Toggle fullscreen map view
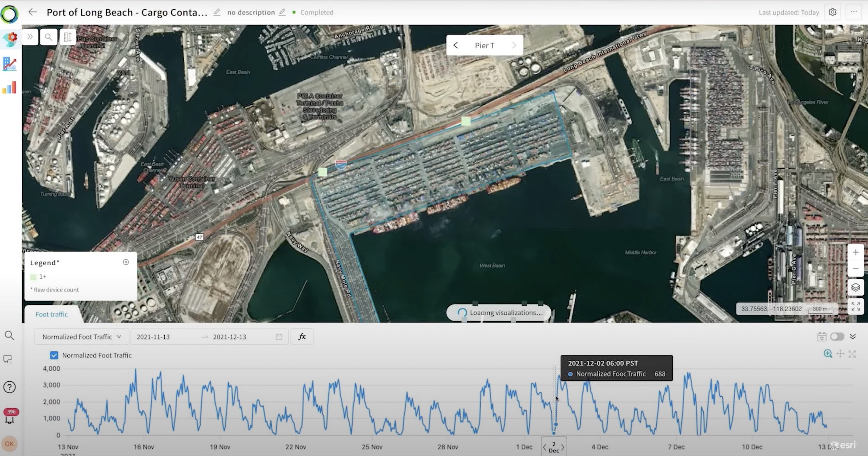Image resolution: width=868 pixels, height=456 pixels. tap(856, 306)
